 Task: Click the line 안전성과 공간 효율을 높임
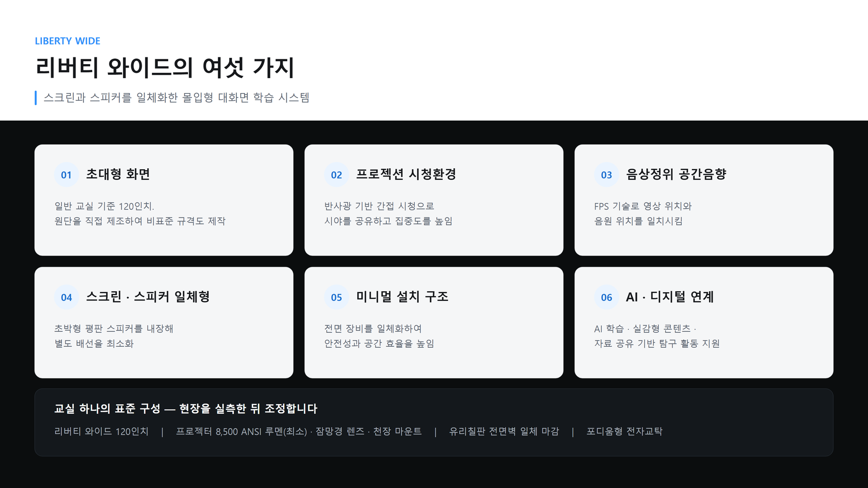[x=379, y=343]
